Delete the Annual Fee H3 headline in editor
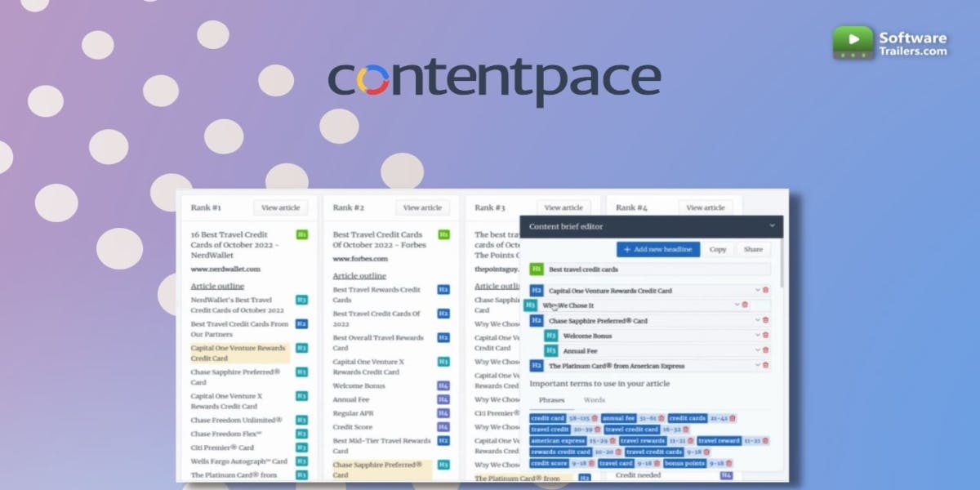The height and width of the screenshot is (490, 980). coord(765,350)
